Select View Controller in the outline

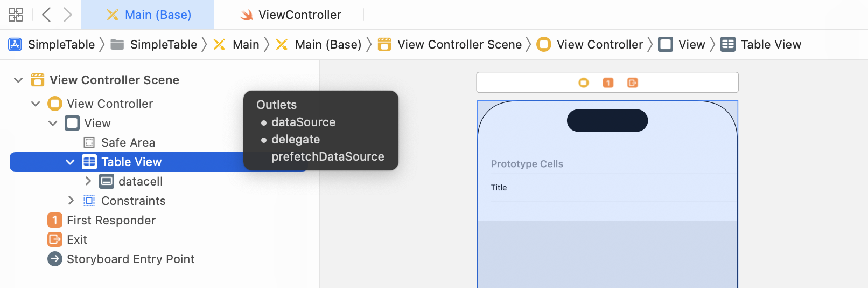pos(110,104)
